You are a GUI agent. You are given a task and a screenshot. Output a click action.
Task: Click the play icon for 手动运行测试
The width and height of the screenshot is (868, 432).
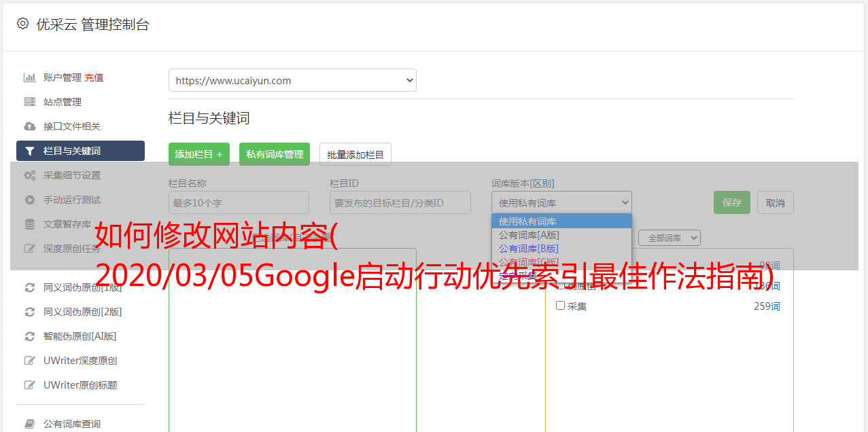29,200
